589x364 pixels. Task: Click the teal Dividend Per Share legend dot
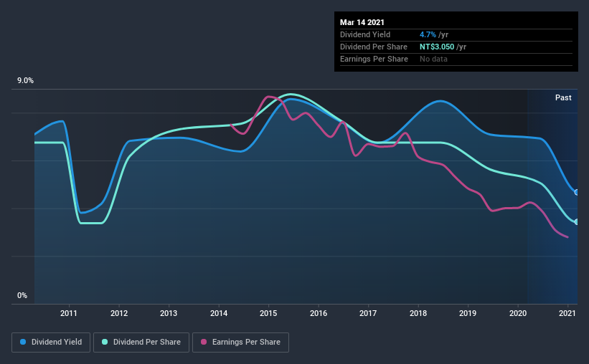click(105, 342)
